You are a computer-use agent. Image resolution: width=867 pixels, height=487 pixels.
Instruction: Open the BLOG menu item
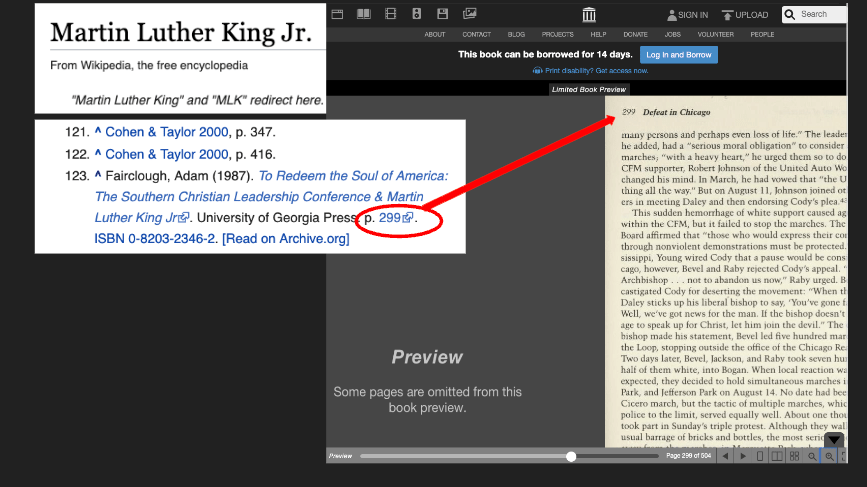516,34
